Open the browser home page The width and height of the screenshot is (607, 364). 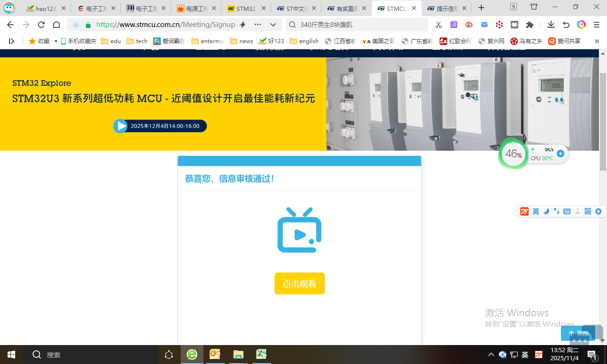click(56, 25)
